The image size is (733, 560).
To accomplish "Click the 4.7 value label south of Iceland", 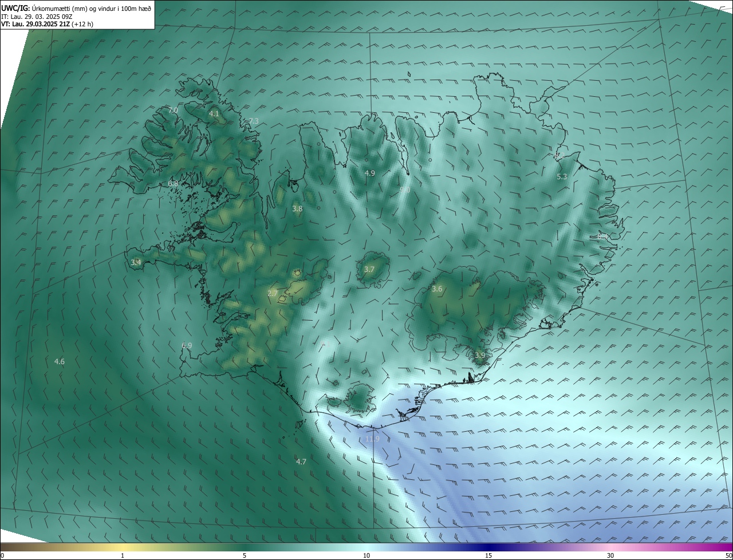I will (301, 462).
